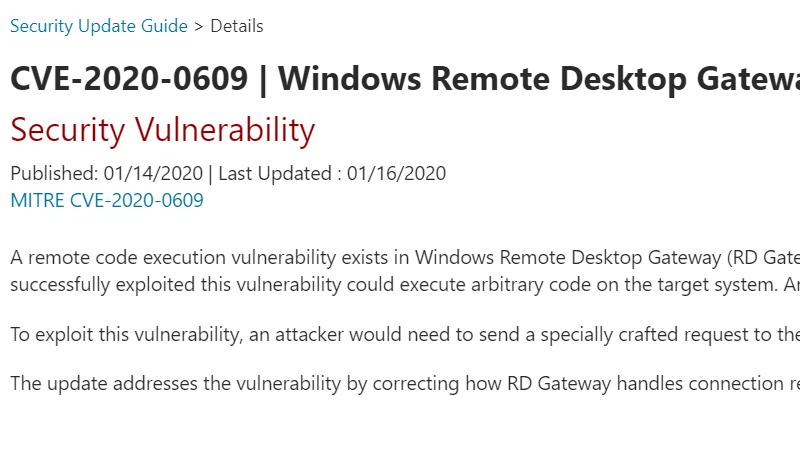The height and width of the screenshot is (450, 800).
Task: Click the CVE-2020-0609 ID in the heading
Action: pyautogui.click(x=129, y=81)
